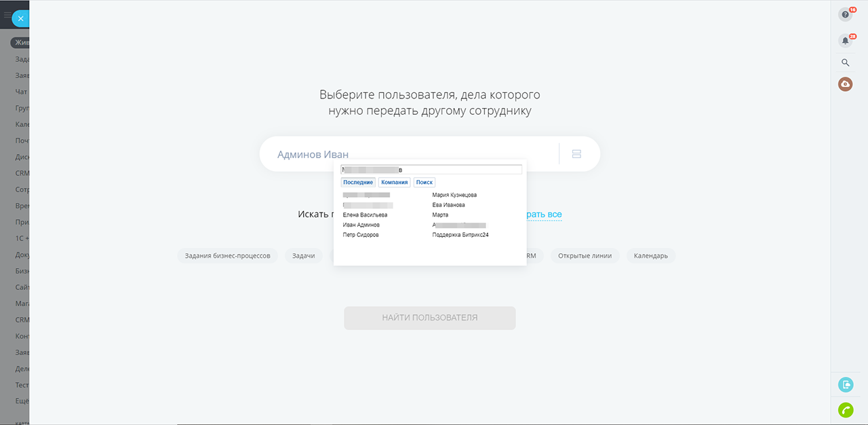Open the green phone dialer button
Viewport: 868px width, 425px height.
point(846,410)
